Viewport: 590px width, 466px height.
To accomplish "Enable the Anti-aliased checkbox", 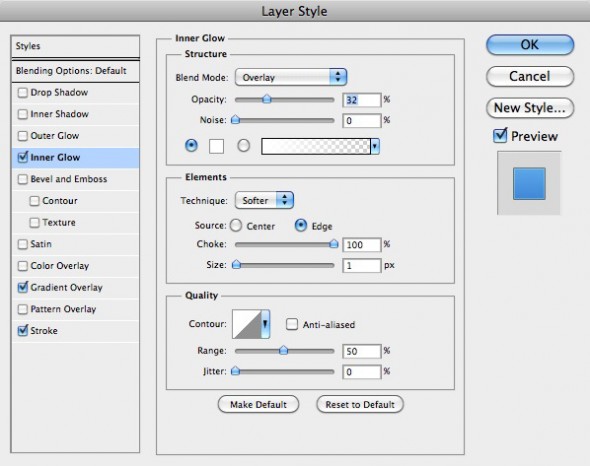I will [292, 324].
